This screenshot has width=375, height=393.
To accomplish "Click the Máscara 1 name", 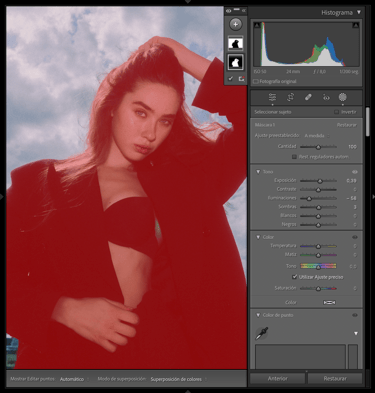I will [265, 125].
